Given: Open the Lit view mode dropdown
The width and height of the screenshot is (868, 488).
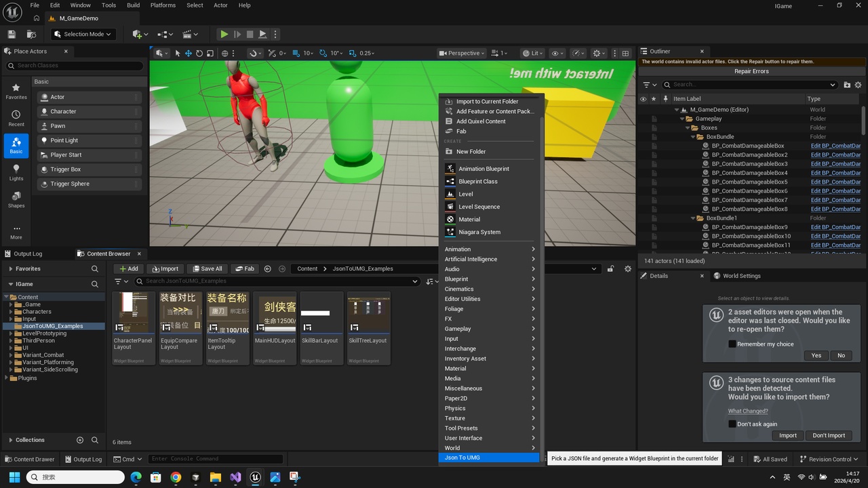Looking at the screenshot, I should [x=532, y=53].
